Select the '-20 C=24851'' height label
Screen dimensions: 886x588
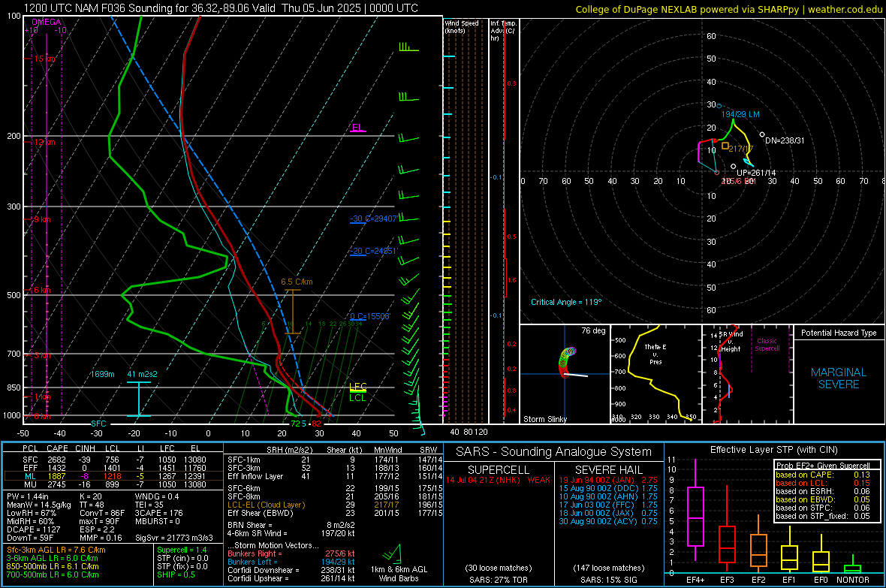tap(374, 251)
